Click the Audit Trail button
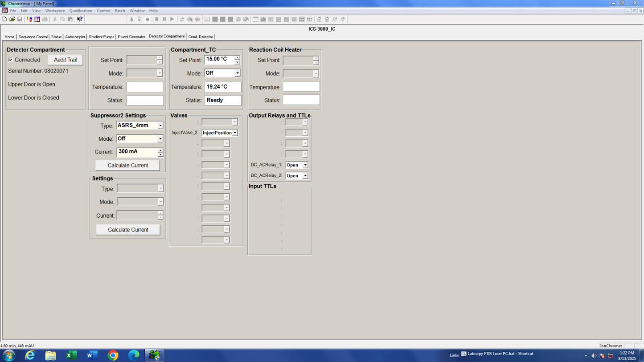 (66, 60)
